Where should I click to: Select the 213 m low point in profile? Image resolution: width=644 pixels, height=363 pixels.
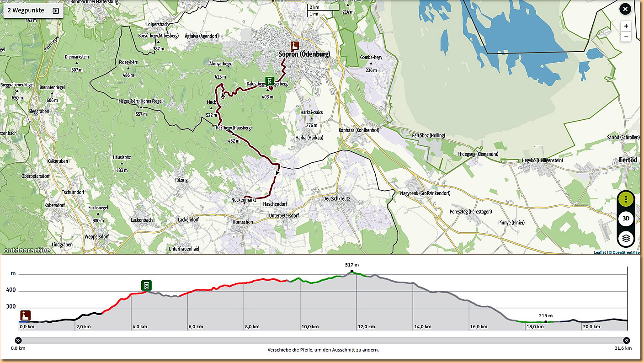click(x=545, y=322)
